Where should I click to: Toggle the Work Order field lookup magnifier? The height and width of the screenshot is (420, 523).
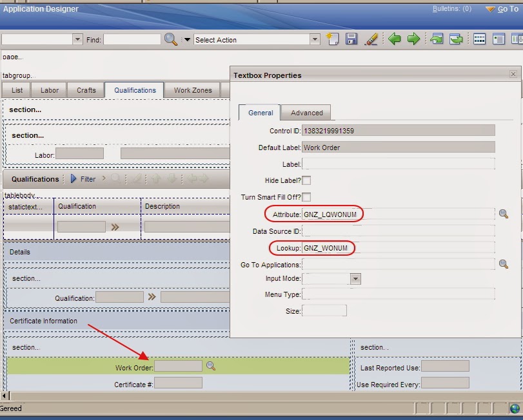211,365
